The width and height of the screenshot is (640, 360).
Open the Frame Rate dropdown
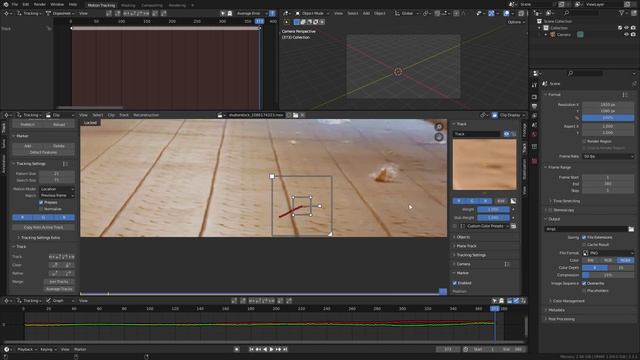pos(608,156)
